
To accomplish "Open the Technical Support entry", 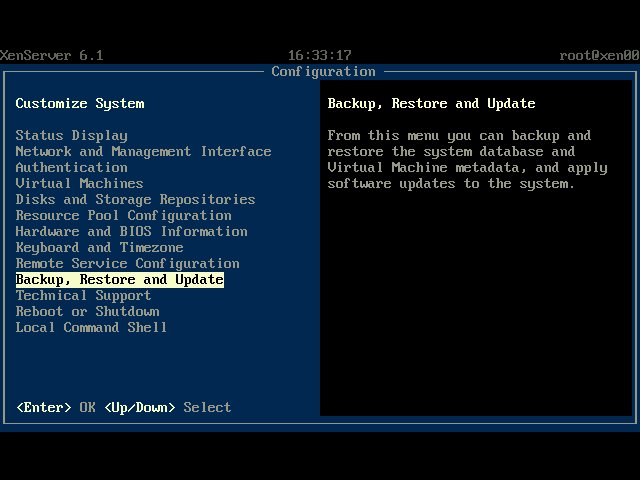I will (x=83, y=296).
